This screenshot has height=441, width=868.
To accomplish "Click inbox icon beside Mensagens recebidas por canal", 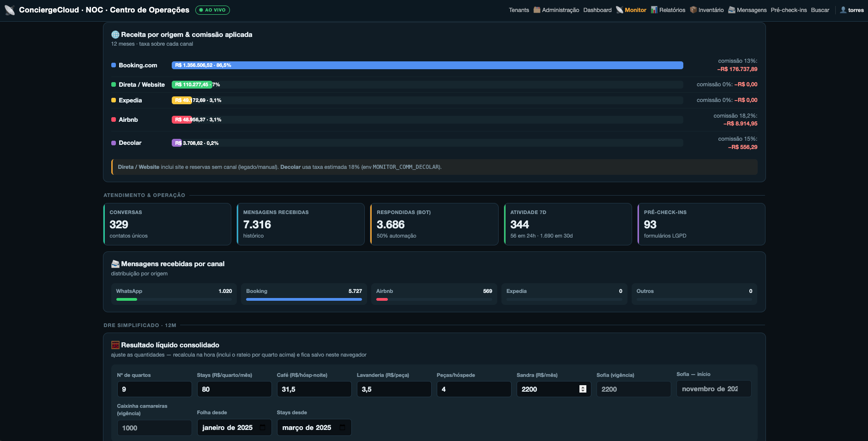I will coord(115,264).
